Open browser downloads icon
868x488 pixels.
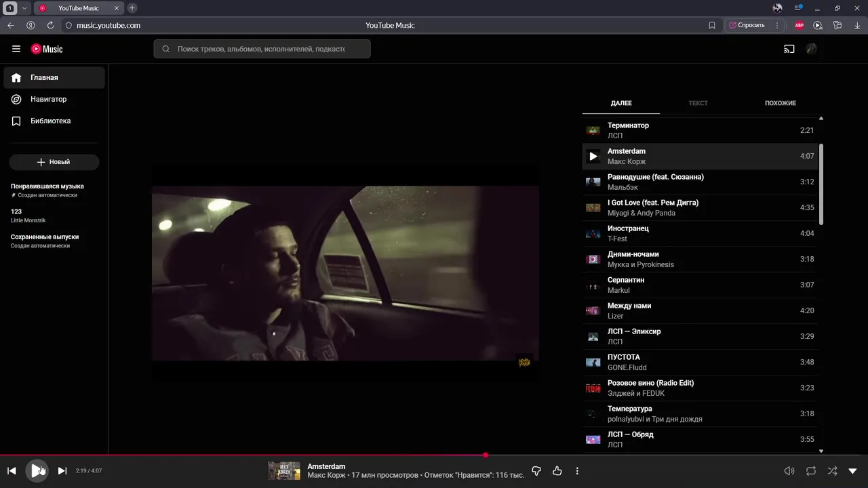856,25
